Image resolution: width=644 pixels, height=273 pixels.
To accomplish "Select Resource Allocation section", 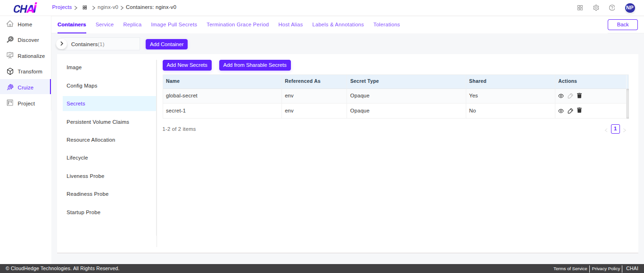I will (x=109, y=140).
